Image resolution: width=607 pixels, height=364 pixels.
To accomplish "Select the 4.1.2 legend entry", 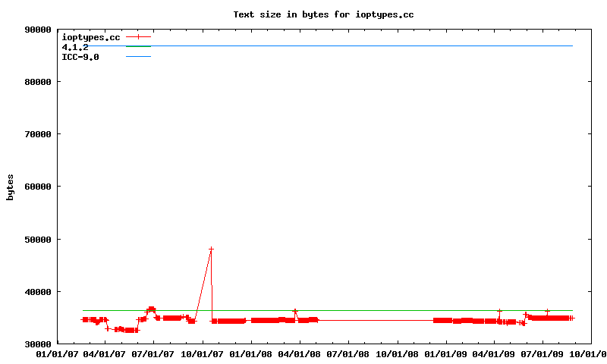I will pos(74,47).
